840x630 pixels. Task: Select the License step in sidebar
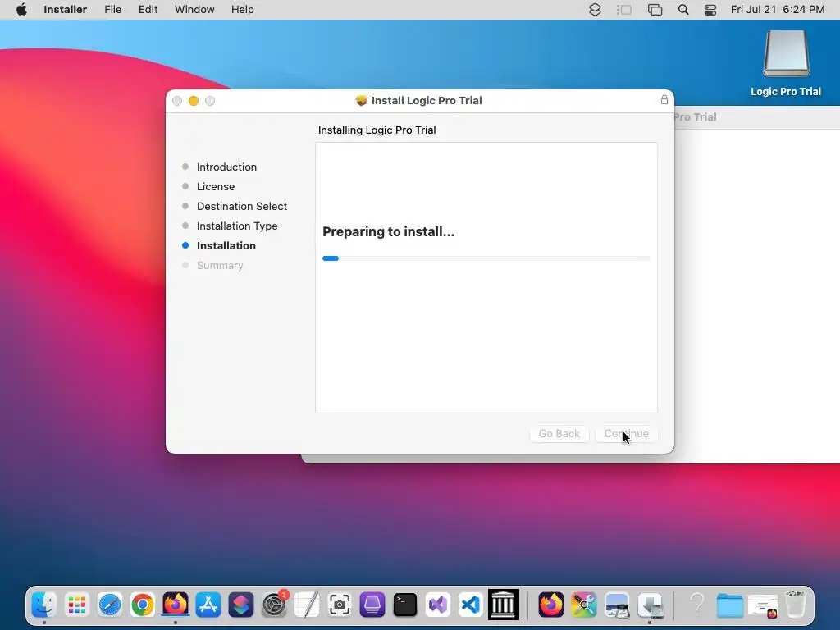[x=216, y=186]
